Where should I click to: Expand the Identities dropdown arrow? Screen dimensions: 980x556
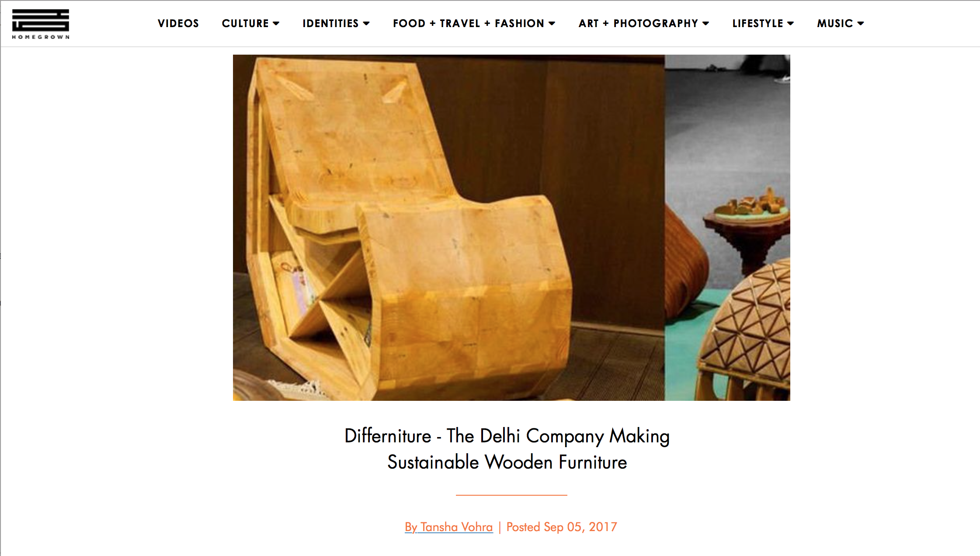[x=366, y=24]
